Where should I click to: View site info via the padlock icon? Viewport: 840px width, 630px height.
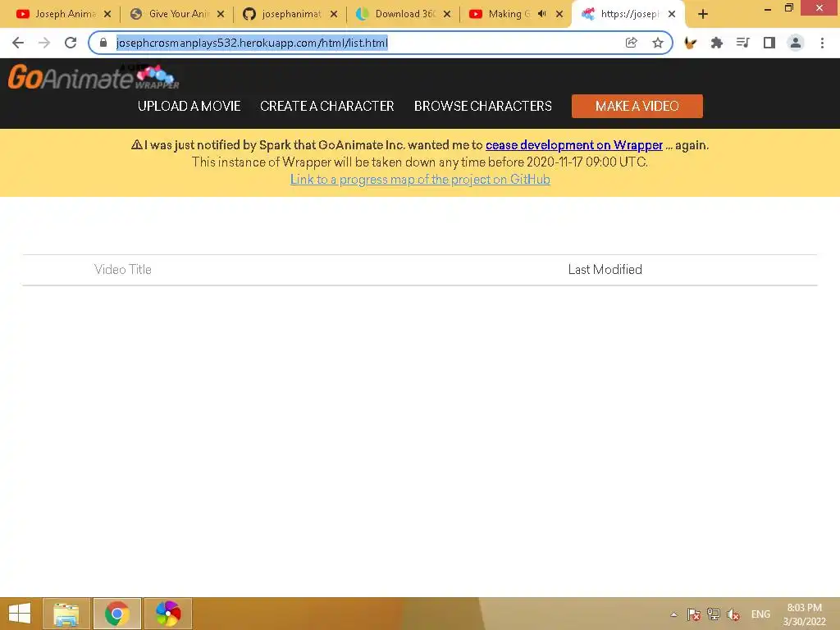[103, 43]
